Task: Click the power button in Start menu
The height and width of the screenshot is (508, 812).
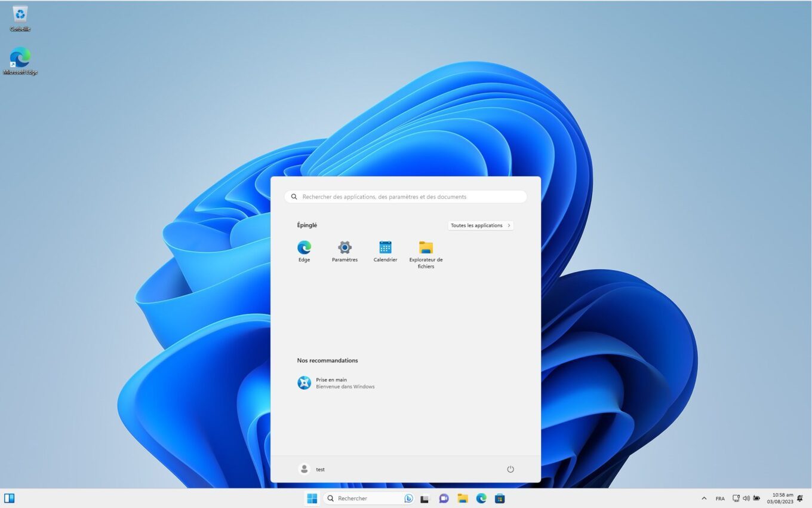Action: click(x=510, y=469)
